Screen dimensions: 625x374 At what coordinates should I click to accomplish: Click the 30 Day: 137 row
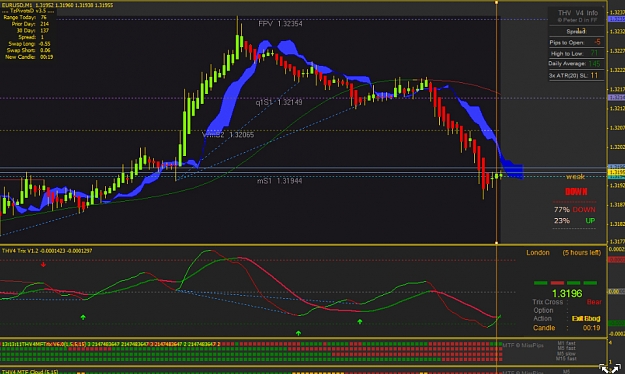coord(32,30)
